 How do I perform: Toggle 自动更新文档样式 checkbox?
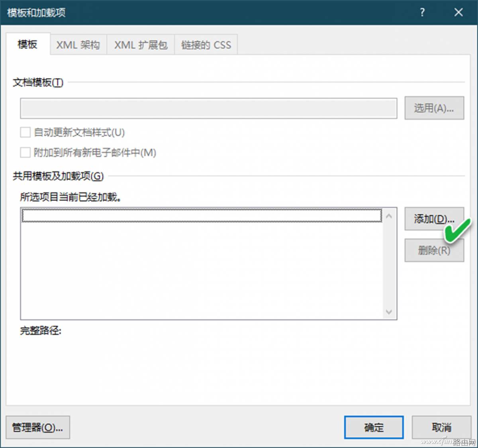pos(25,132)
